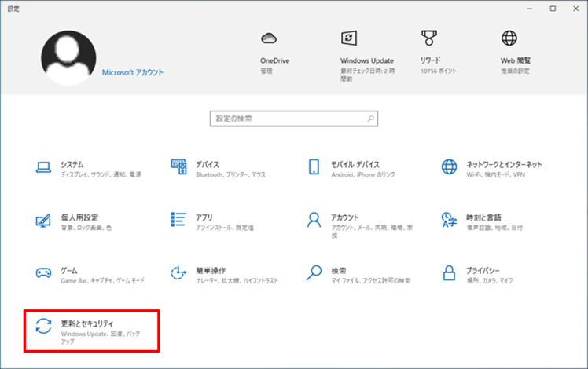Open the アプリ list icon
This screenshot has height=369, width=588.
tap(178, 220)
